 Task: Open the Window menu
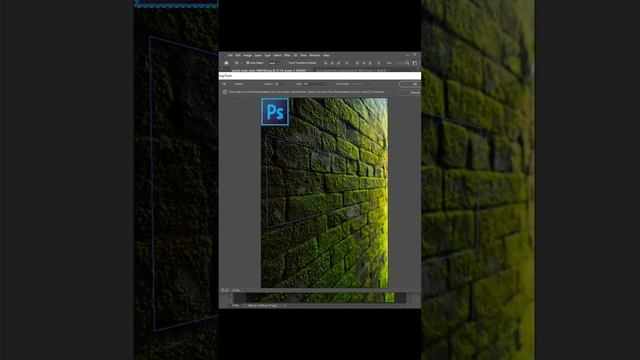pyautogui.click(x=315, y=55)
